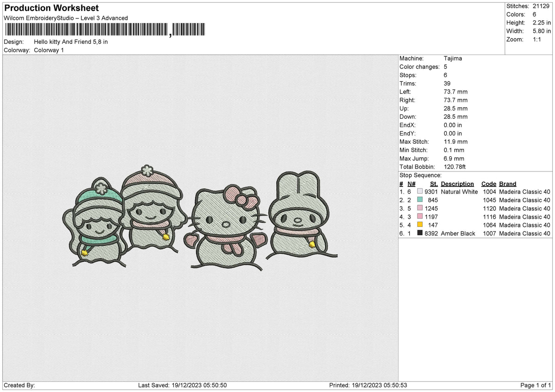This screenshot has height=392, width=555.
Task: Click the Min Stitch value 0.1 mm
Action: (x=454, y=150)
